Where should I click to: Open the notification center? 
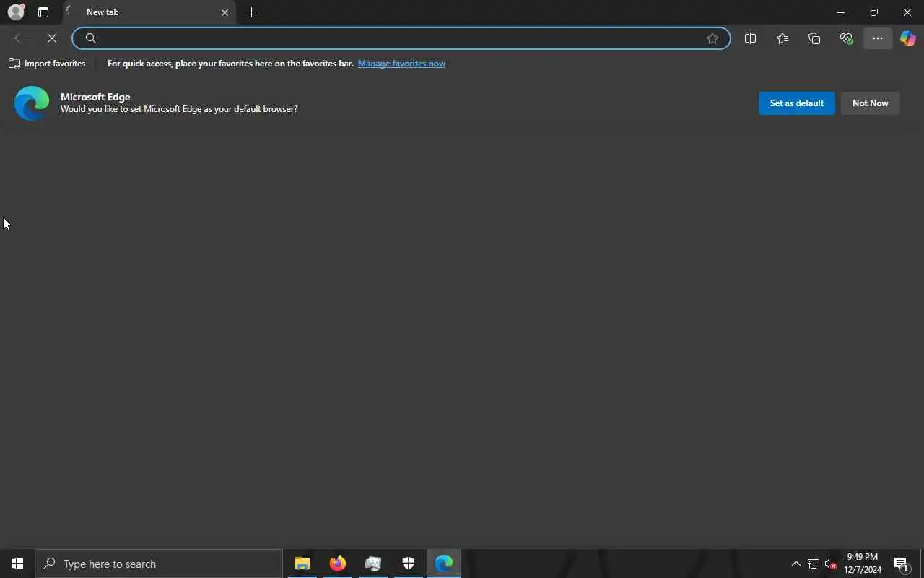pos(901,564)
